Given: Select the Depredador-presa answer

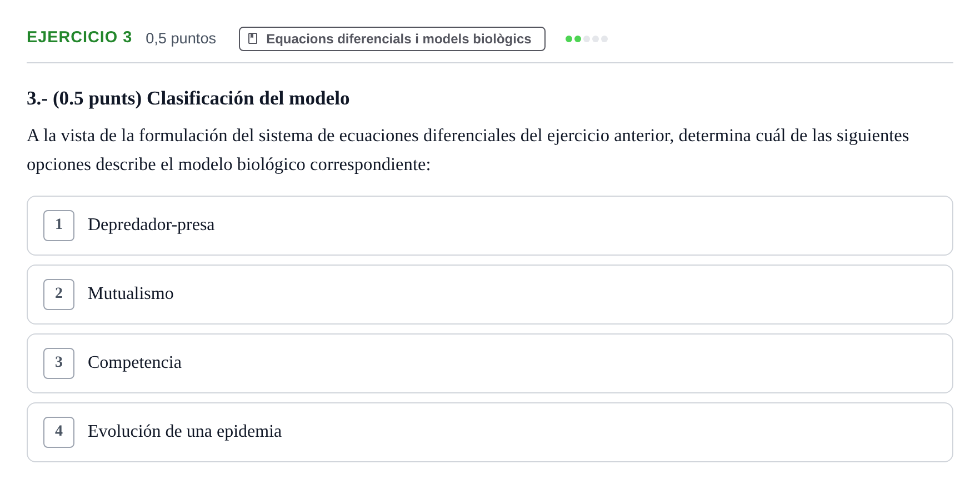Looking at the screenshot, I should coord(490,226).
